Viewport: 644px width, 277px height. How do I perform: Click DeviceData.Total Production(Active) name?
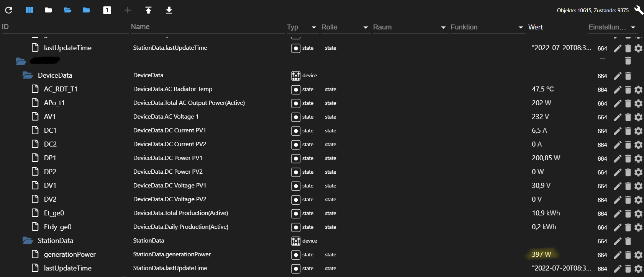coord(180,213)
